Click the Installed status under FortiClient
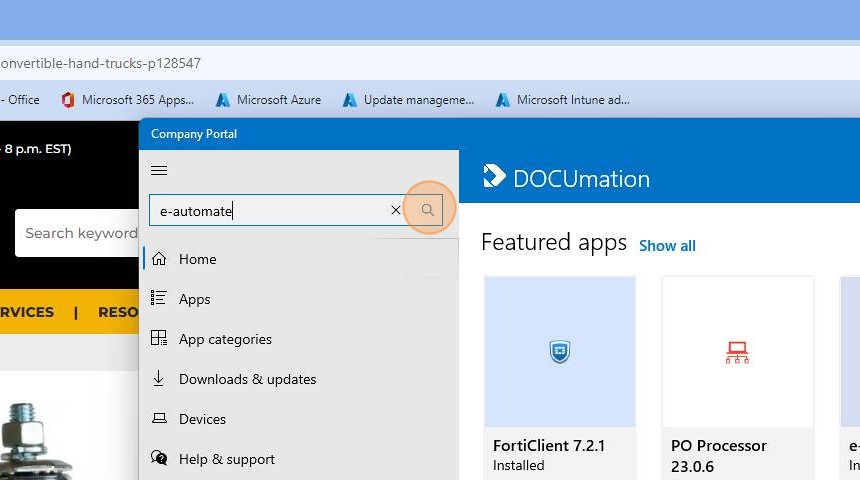 [519, 465]
